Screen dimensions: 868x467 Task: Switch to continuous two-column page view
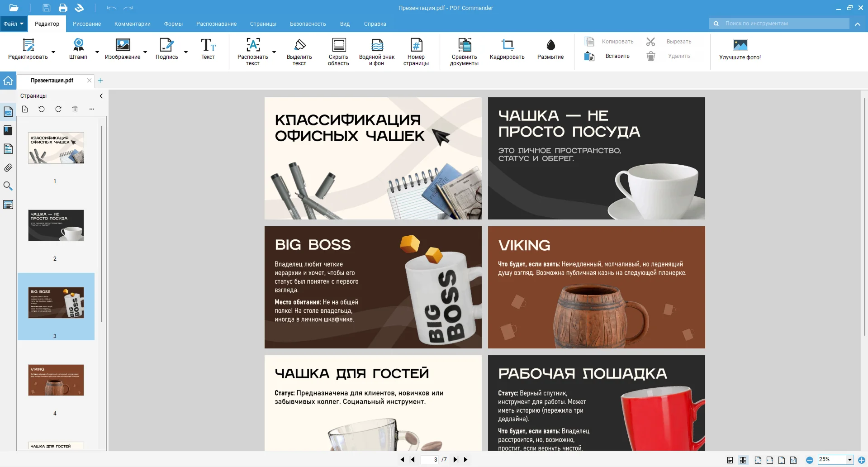[x=743, y=460]
